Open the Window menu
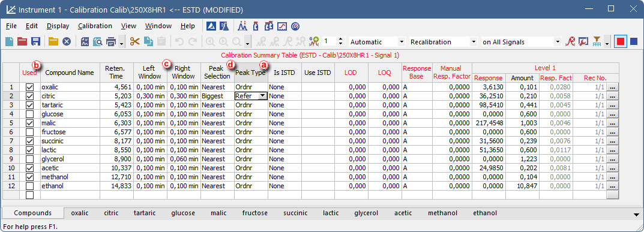This screenshot has height=232, width=644. coord(158,26)
